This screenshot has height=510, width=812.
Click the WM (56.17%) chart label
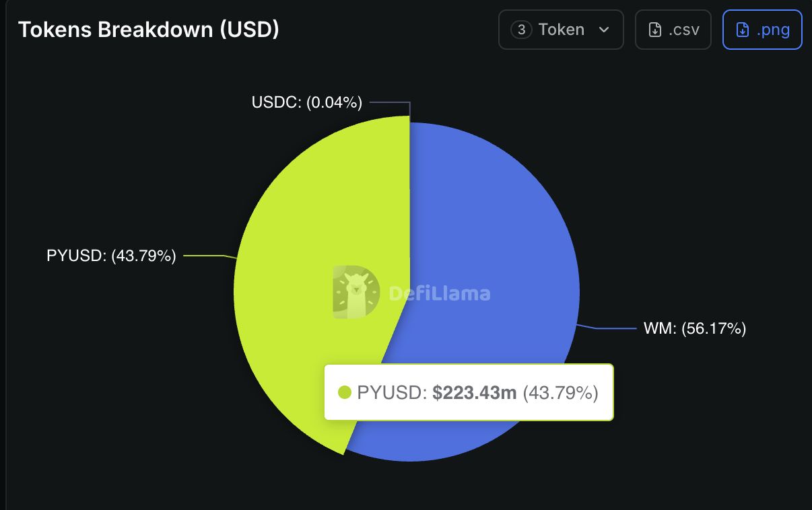coord(695,328)
